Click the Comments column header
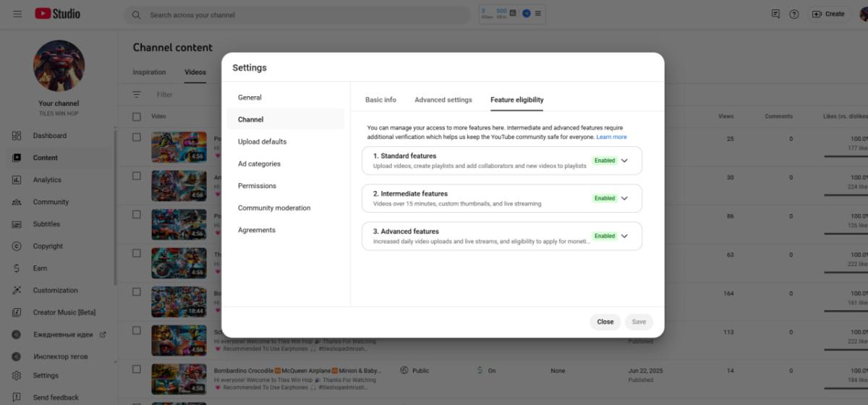The width and height of the screenshot is (868, 405). tap(779, 116)
